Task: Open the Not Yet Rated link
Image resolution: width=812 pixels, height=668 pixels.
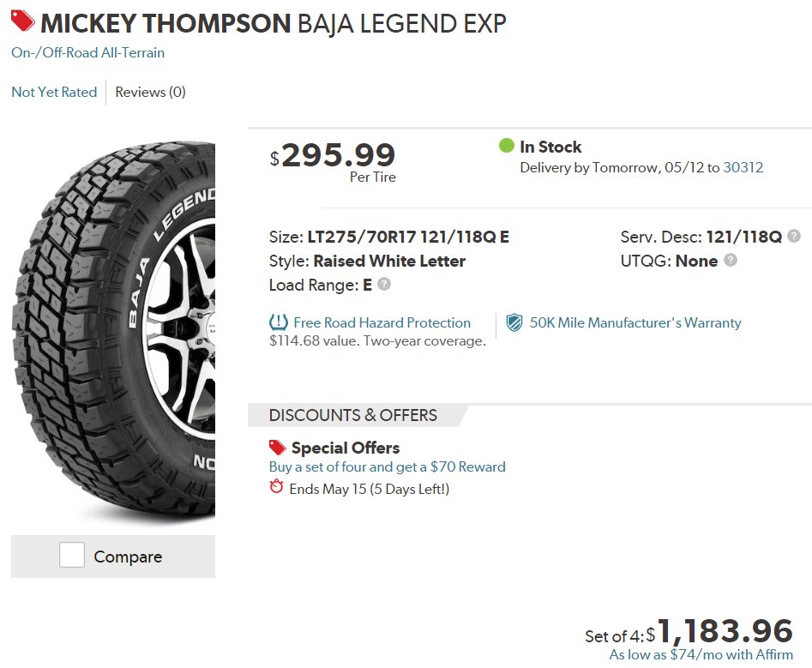Action: 54,92
